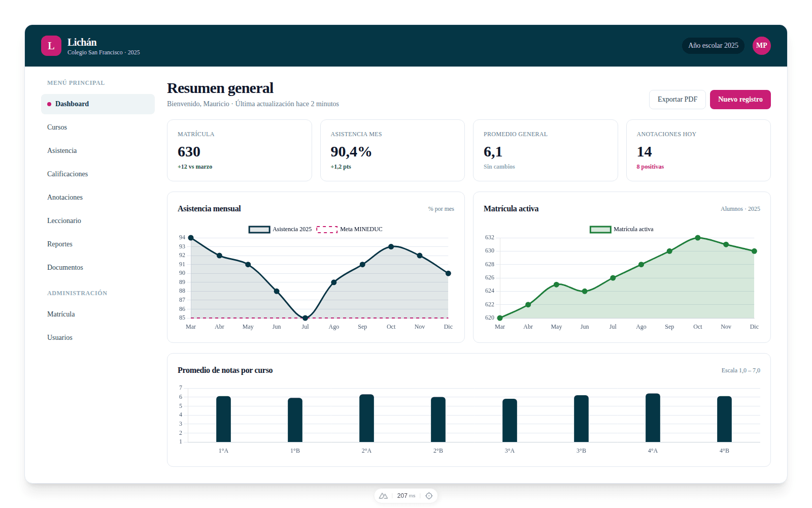Toggle the Asistencia 2025 chart legend
The width and height of the screenshot is (812, 508).
280,229
